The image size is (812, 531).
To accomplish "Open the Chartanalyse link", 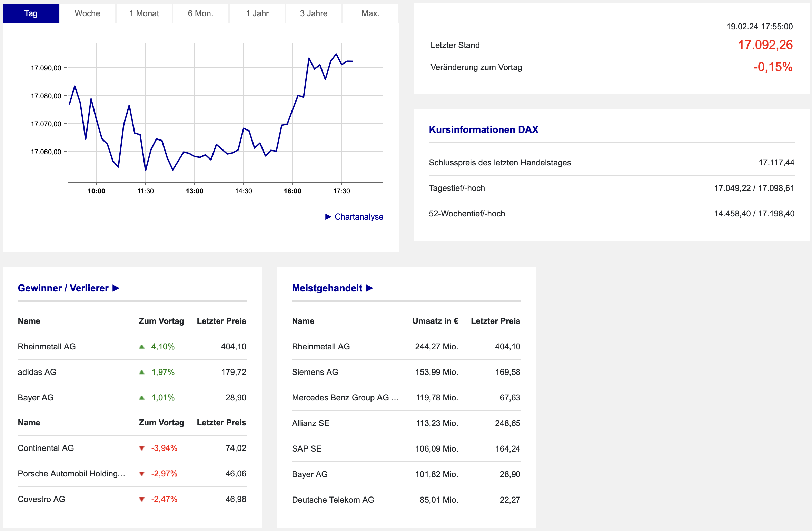I will pos(359,217).
